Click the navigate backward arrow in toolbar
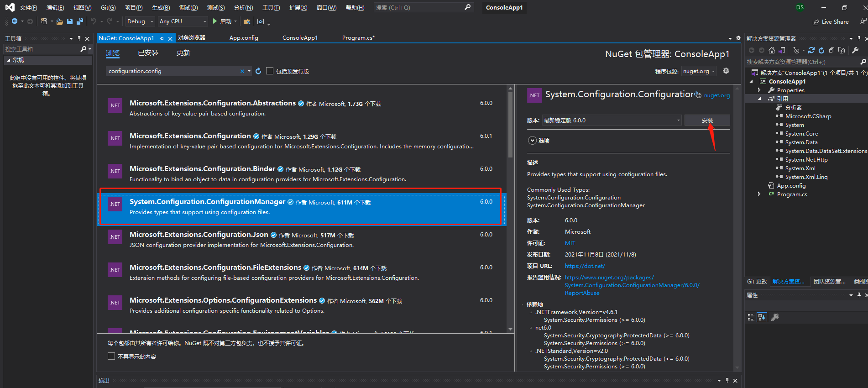This screenshot has height=388, width=868. coord(15,21)
